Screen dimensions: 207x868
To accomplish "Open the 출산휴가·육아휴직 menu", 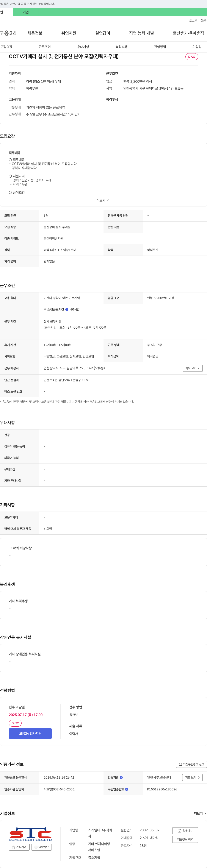I will pos(188,33).
